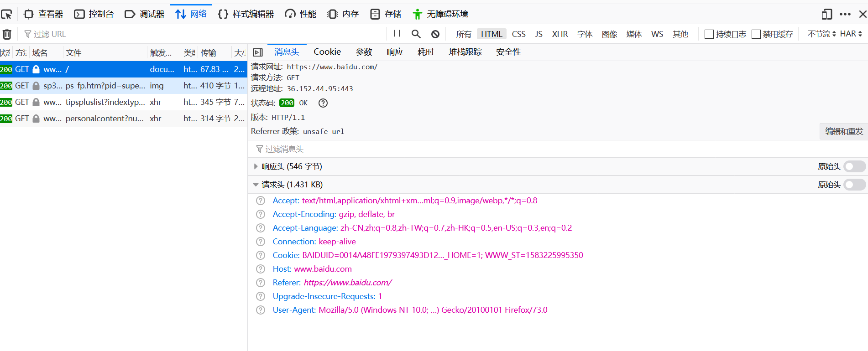Screen dimensions: 868x351
Task: Open the 响应 response tab
Action: (395, 52)
